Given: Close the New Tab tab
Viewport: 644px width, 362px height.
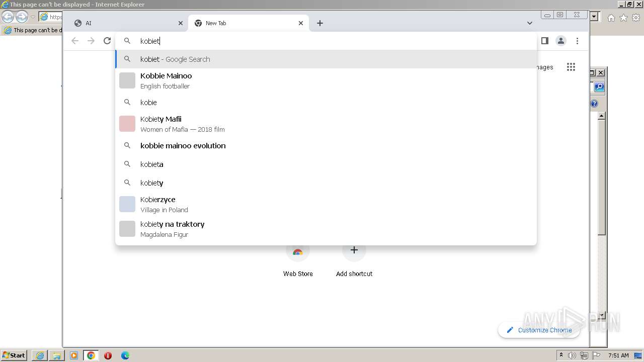Looking at the screenshot, I should click(x=301, y=23).
